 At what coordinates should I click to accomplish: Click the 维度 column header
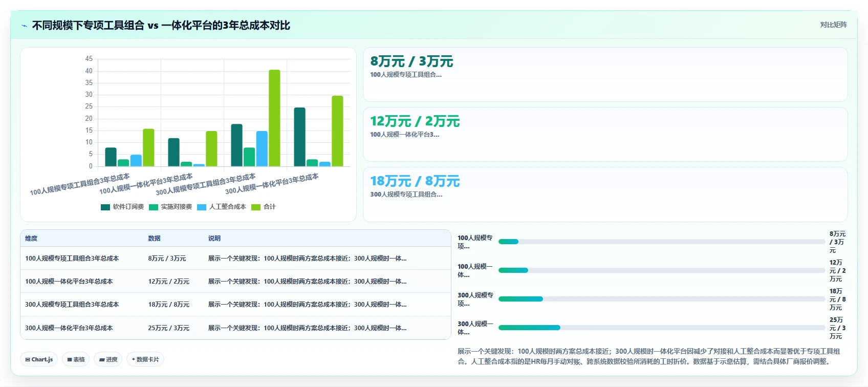pyautogui.click(x=31, y=239)
